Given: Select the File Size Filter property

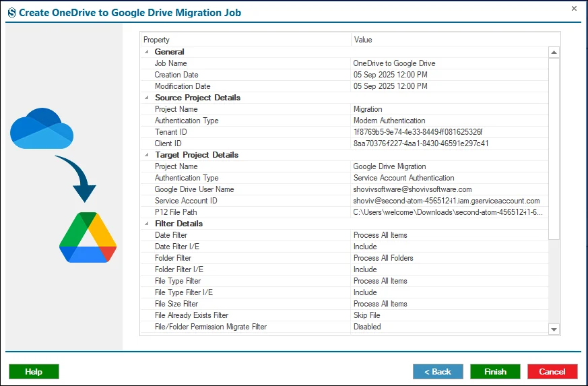Looking at the screenshot, I should click(x=176, y=304).
